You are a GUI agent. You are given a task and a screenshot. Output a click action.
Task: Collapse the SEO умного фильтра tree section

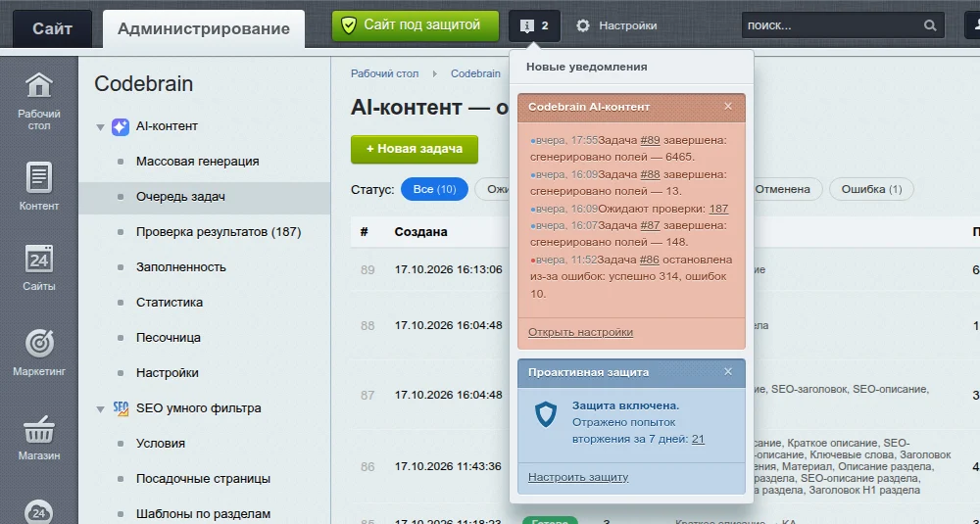pos(100,409)
